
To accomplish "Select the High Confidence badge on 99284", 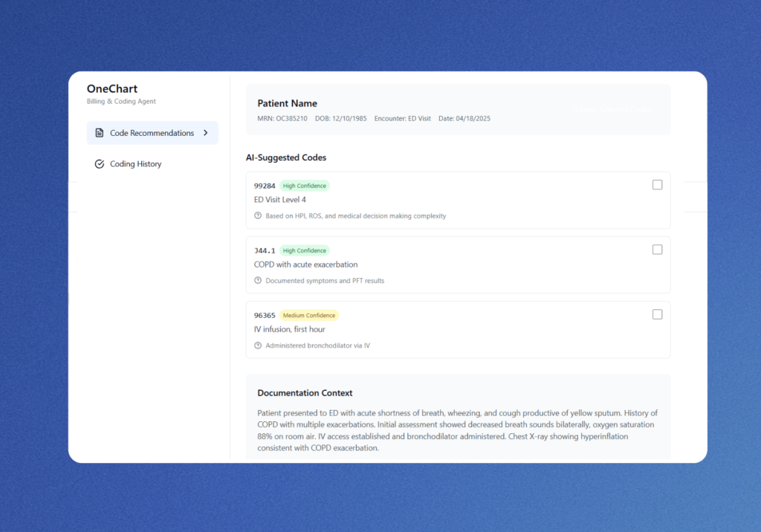I will [x=304, y=185].
